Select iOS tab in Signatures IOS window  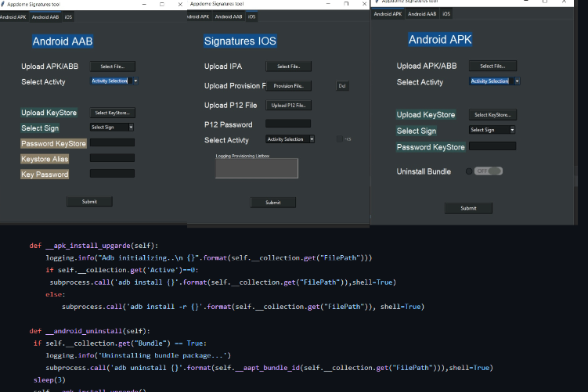(x=251, y=16)
